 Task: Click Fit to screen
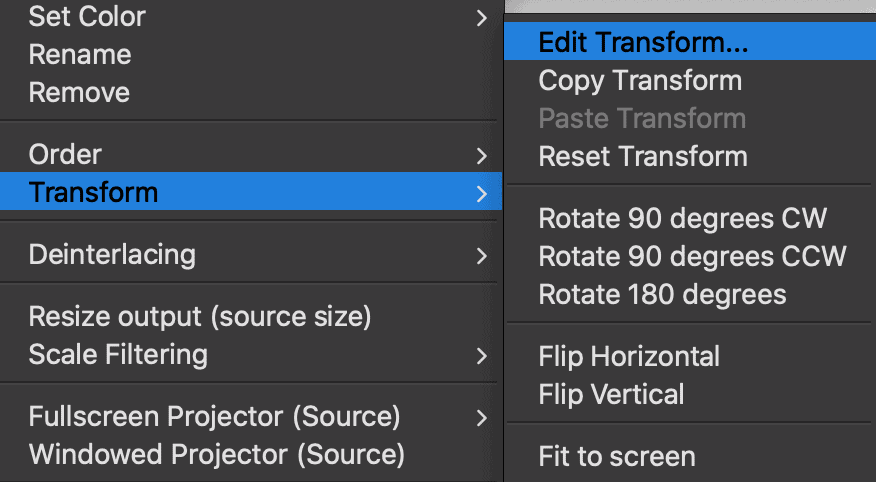pyautogui.click(x=616, y=457)
